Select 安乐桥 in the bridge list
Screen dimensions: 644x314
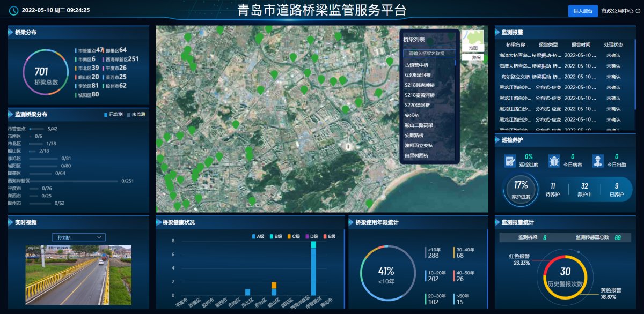412,115
